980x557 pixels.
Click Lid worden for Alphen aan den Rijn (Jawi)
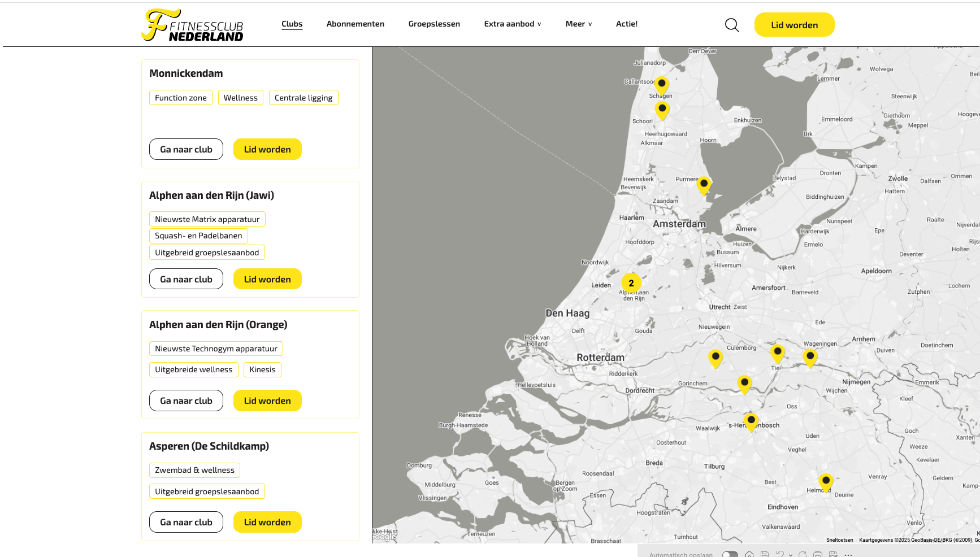click(267, 279)
